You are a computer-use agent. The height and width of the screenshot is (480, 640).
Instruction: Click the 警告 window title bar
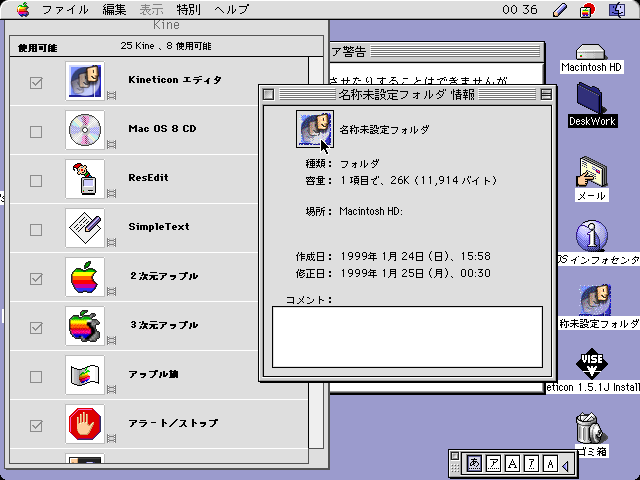coord(437,51)
